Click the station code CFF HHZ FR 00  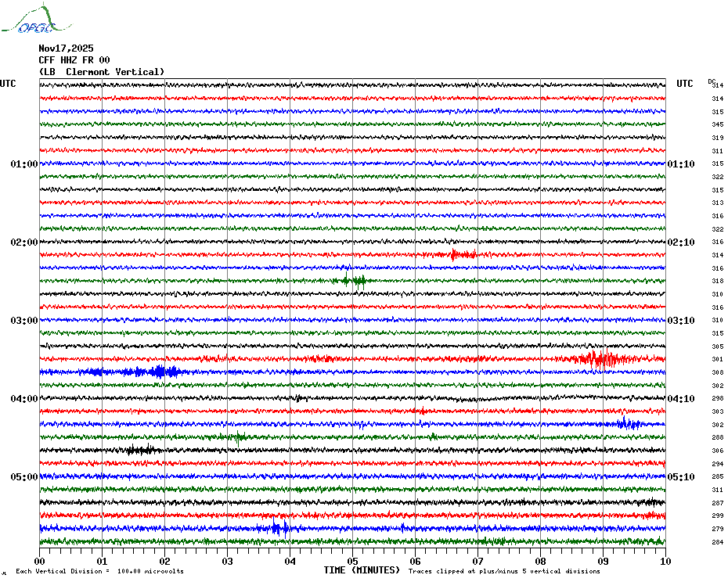pyautogui.click(x=74, y=60)
